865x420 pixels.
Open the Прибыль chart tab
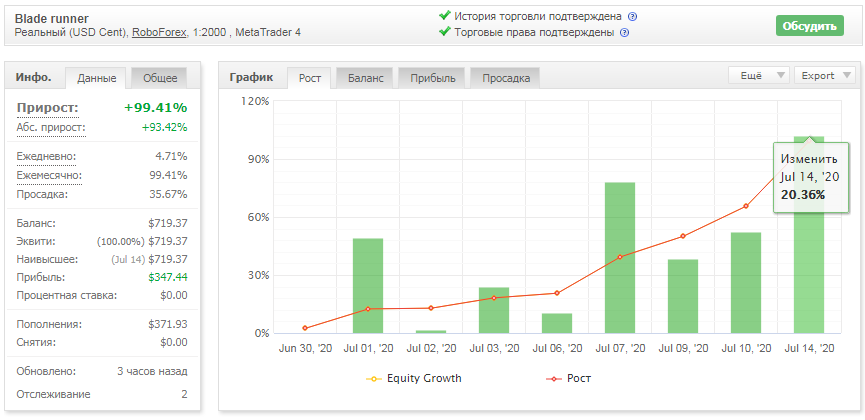tap(433, 78)
